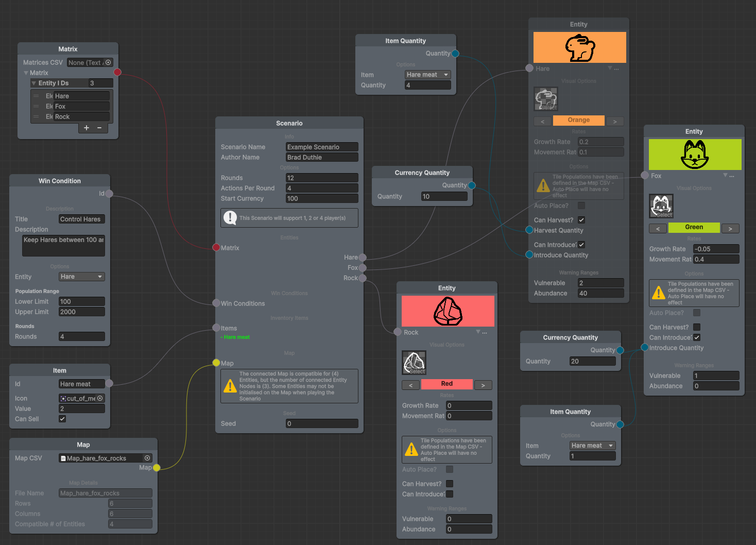Click the right arrow beside Fox's Green color
This screenshot has width=756, height=545.
pyautogui.click(x=730, y=228)
